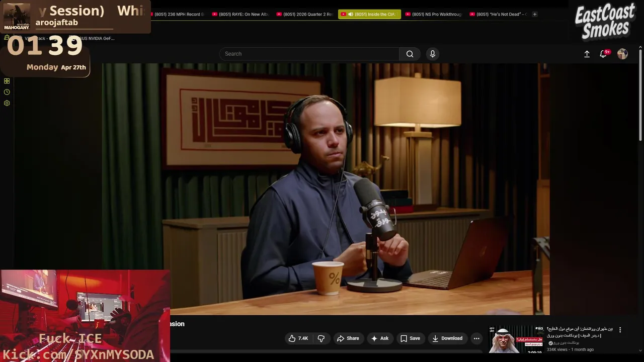Click the video player to pause
This screenshot has width=644, height=362.
tap(326, 189)
